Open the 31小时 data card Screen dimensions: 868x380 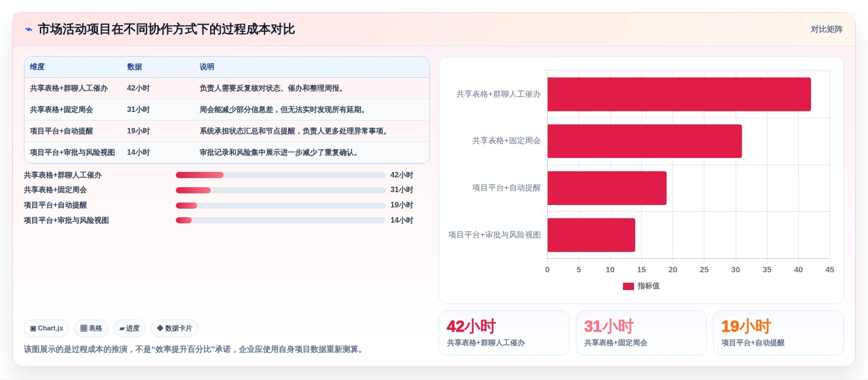[x=641, y=333]
